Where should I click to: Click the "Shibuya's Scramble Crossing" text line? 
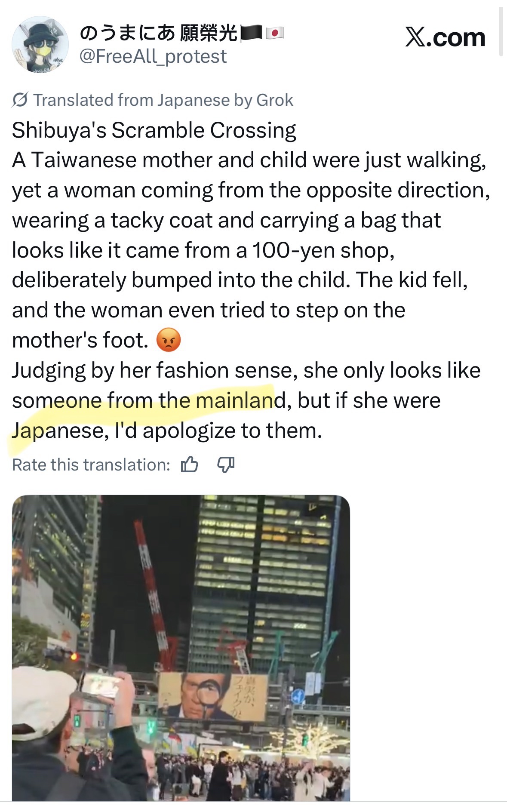click(x=154, y=130)
